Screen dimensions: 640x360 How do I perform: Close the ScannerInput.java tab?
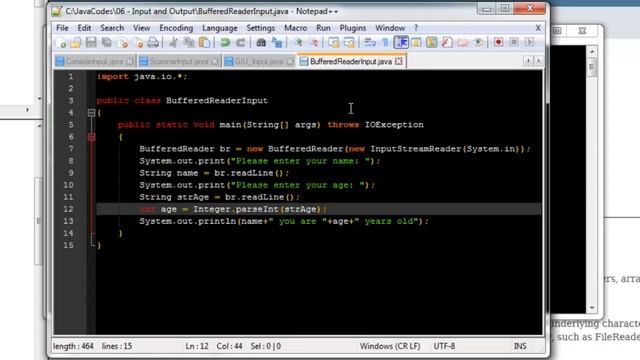point(215,61)
